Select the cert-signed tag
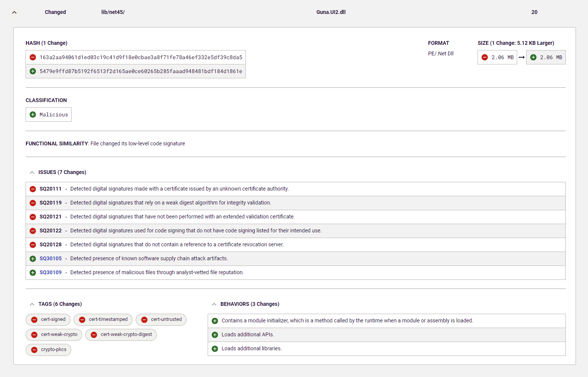Image resolution: width=588 pixels, height=377 pixels. (48, 320)
